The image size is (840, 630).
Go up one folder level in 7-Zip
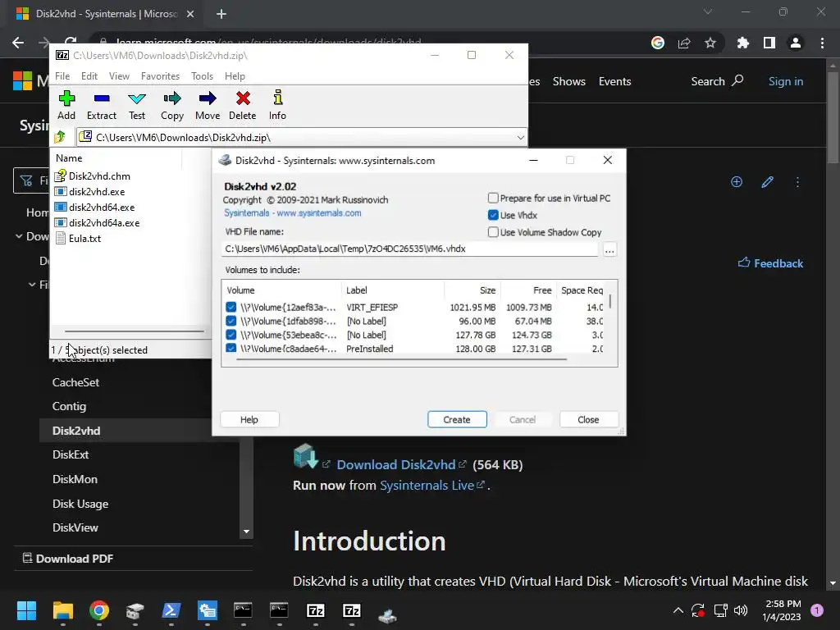59,137
